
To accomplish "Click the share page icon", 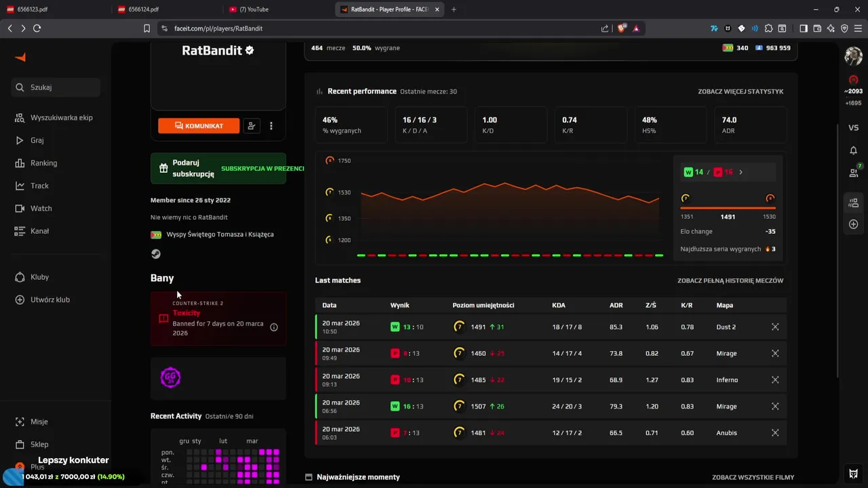I will pyautogui.click(x=605, y=28).
